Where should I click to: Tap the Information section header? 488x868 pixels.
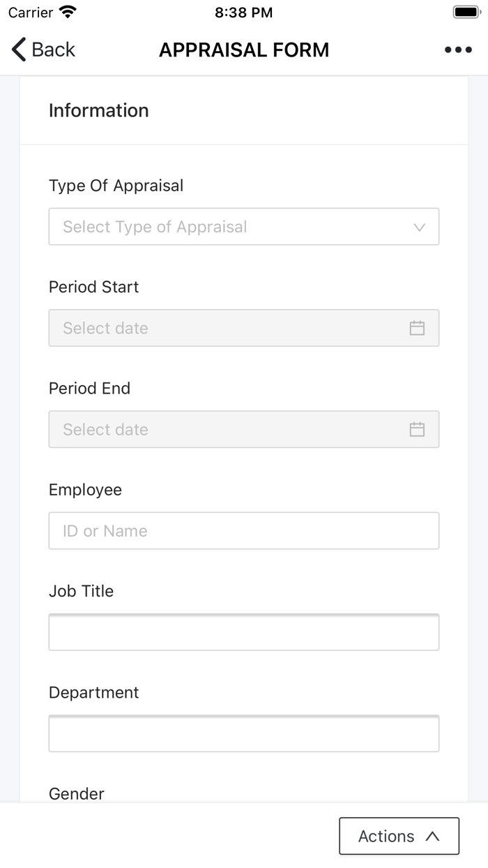[98, 110]
